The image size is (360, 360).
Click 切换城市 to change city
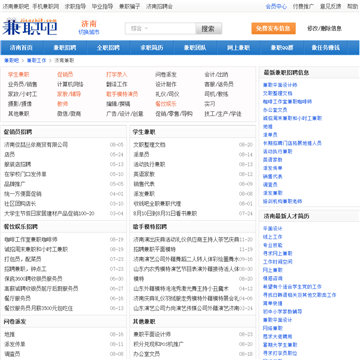[89, 32]
